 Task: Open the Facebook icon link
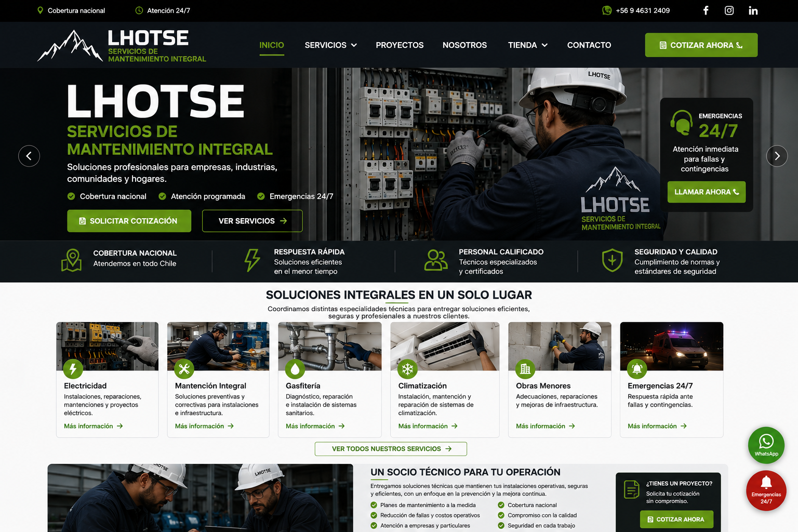[706, 10]
